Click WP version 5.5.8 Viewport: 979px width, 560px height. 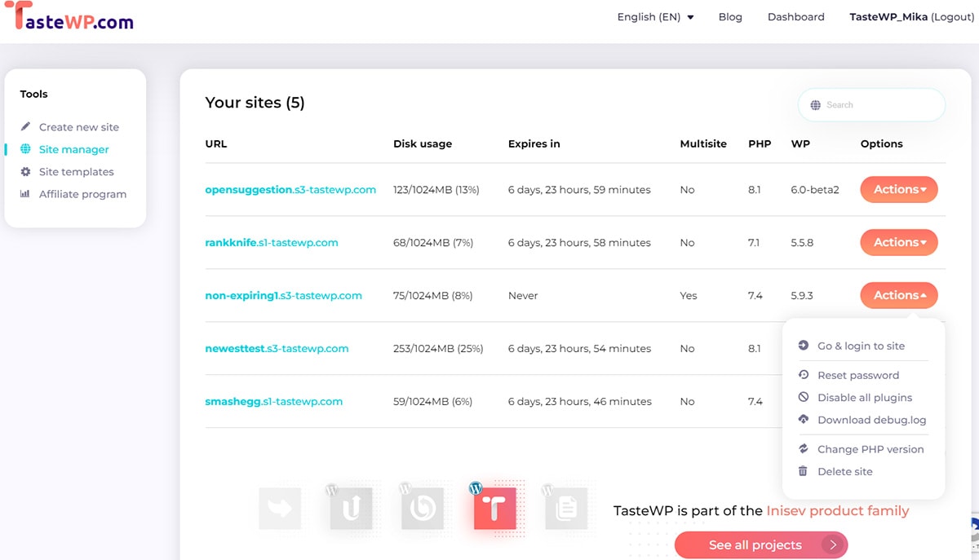pos(802,243)
